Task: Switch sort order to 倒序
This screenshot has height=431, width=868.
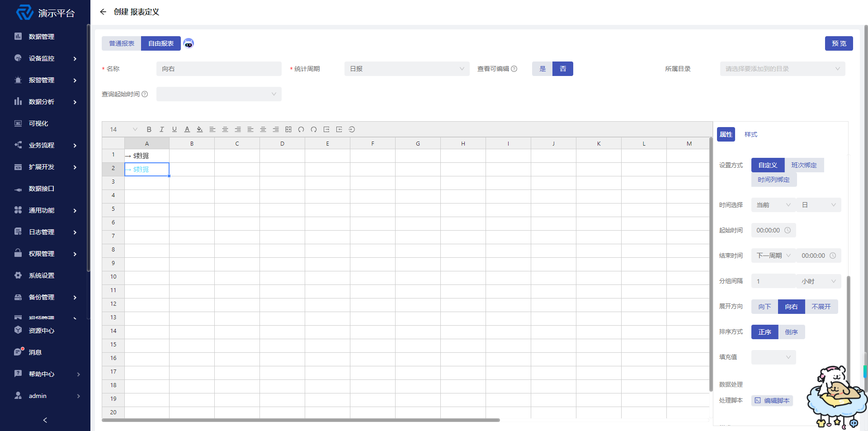Action: (791, 332)
